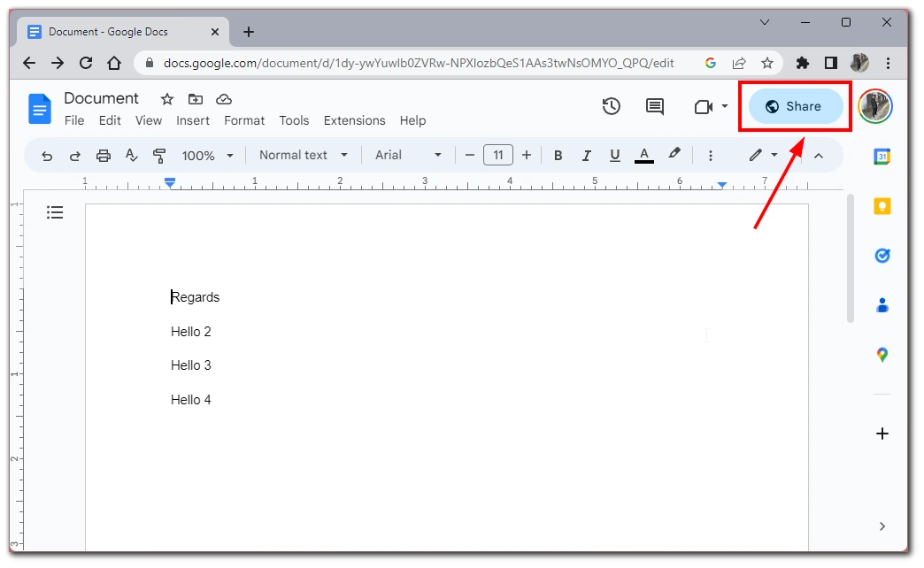Click the Share button

(x=796, y=106)
